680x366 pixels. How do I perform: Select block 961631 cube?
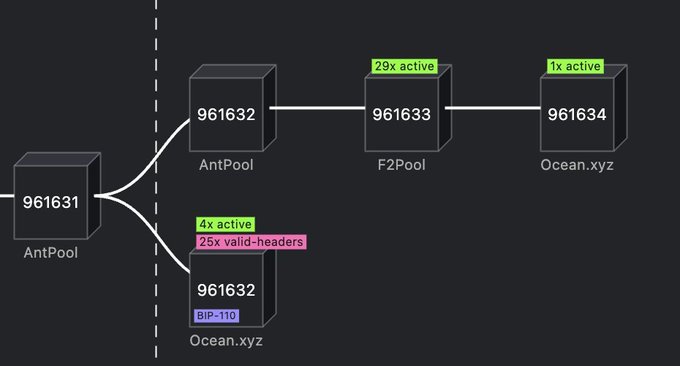[x=57, y=196]
